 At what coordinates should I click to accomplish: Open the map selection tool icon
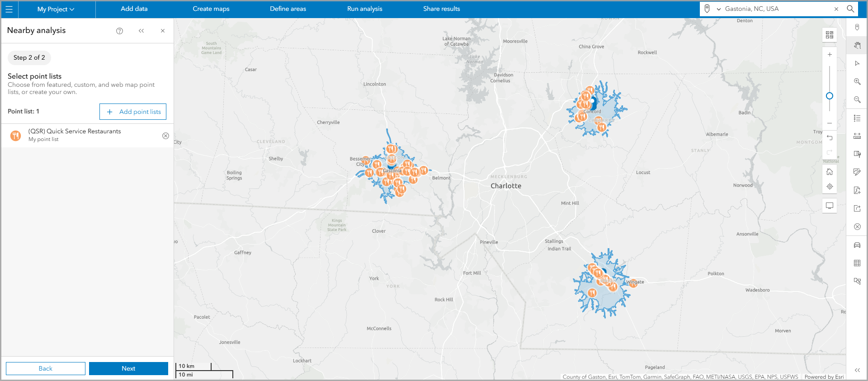[x=857, y=281]
